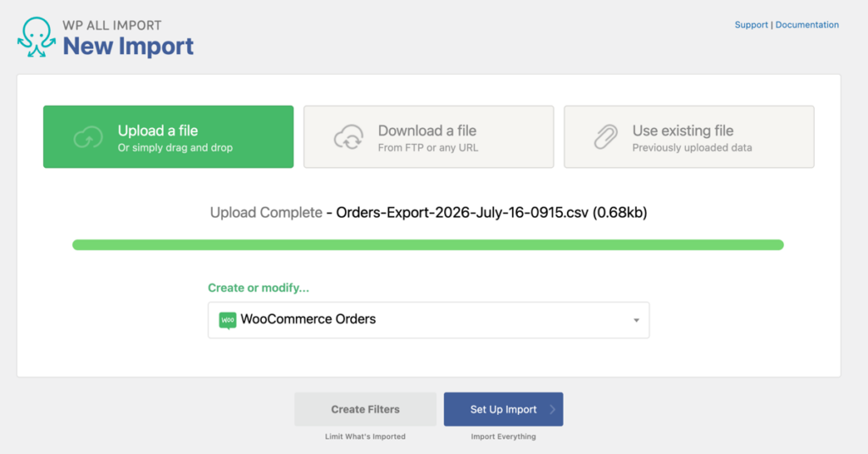Open the Documentation link

[x=807, y=25]
